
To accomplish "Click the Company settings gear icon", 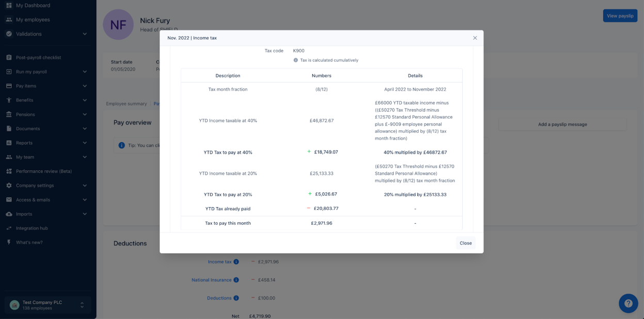I will [9, 186].
